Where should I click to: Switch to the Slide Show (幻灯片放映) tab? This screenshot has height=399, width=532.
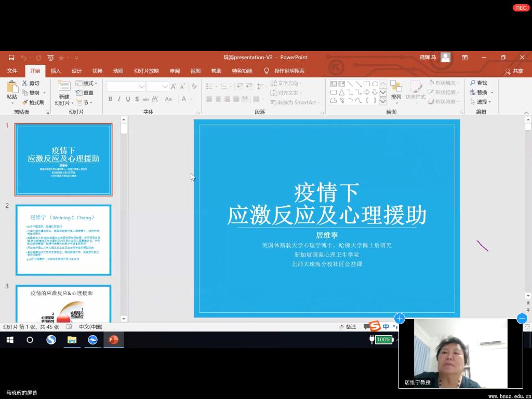point(146,71)
